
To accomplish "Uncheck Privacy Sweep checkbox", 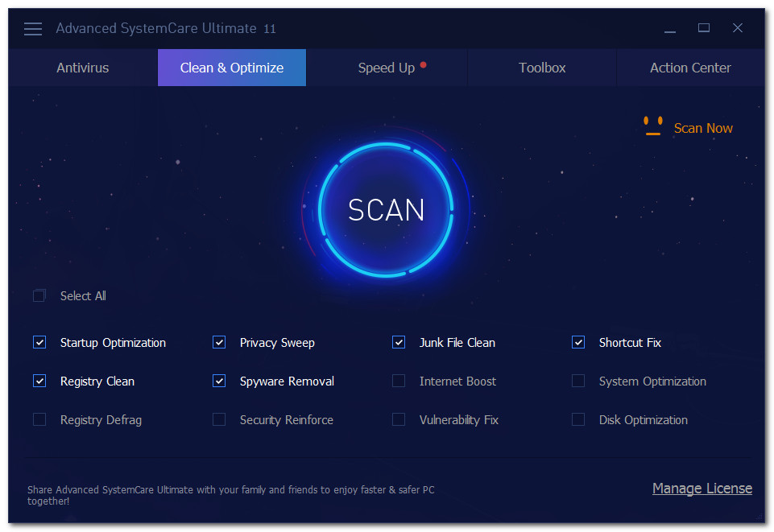I will point(219,342).
